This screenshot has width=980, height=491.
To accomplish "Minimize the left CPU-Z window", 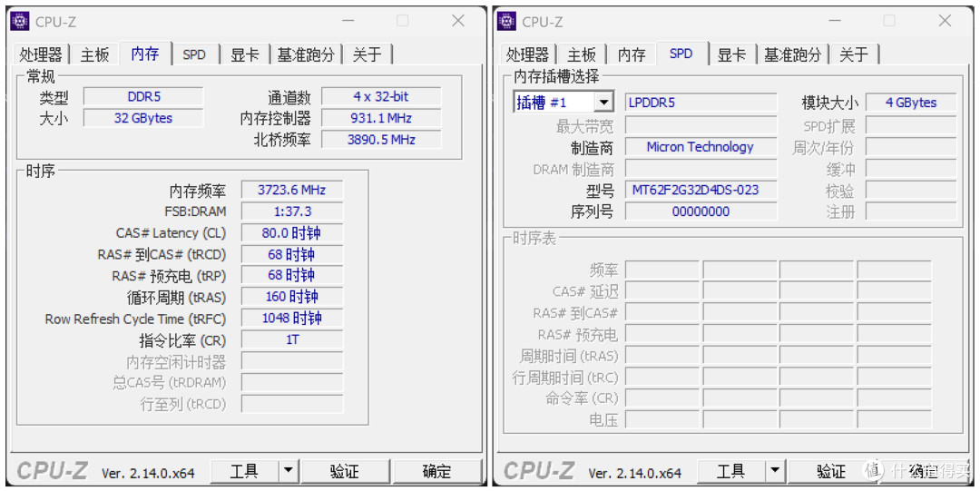I will pyautogui.click(x=348, y=21).
